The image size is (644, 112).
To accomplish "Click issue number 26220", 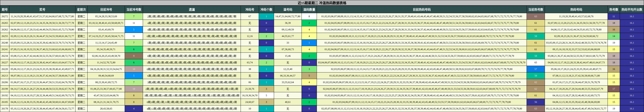I will coord(5,69).
